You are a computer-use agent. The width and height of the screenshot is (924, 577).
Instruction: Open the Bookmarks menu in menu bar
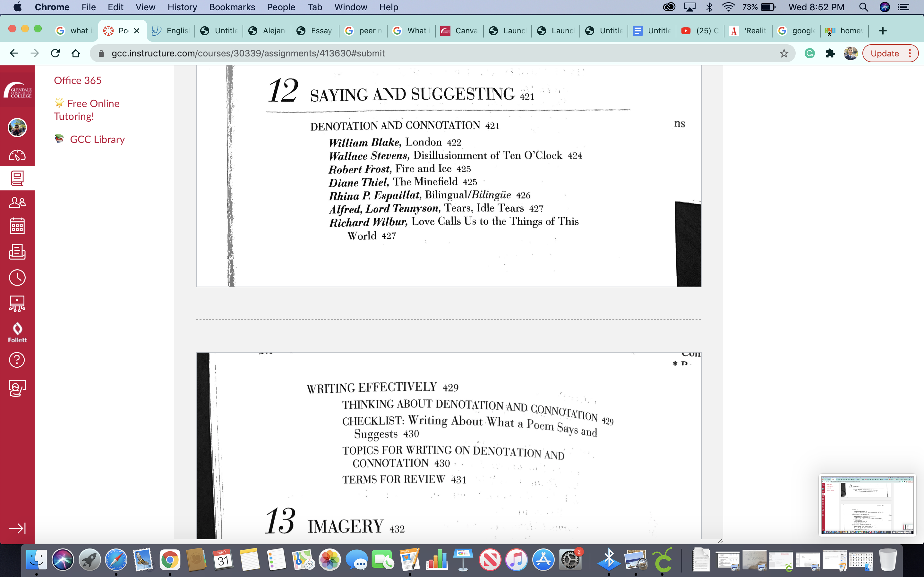[x=232, y=7]
